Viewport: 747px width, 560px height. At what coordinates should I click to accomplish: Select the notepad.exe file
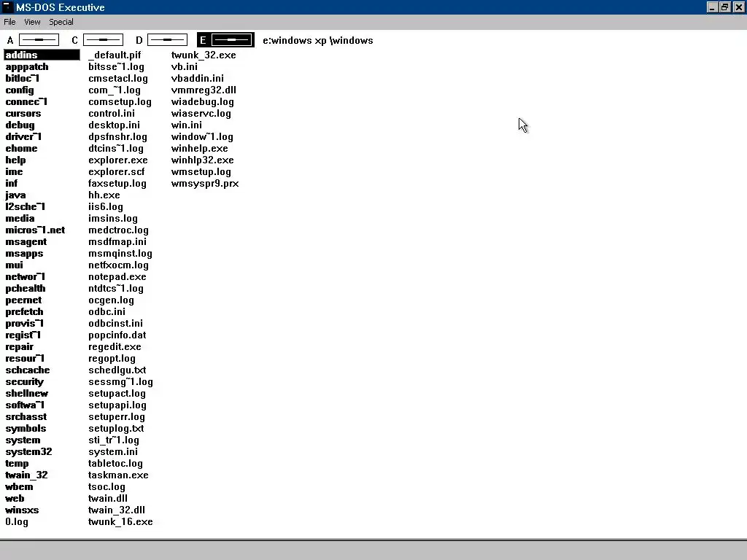(x=117, y=276)
